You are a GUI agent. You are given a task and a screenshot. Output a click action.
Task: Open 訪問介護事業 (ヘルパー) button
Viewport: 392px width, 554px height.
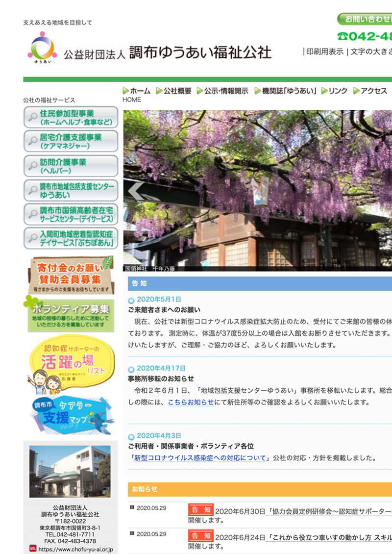pyautogui.click(x=71, y=166)
